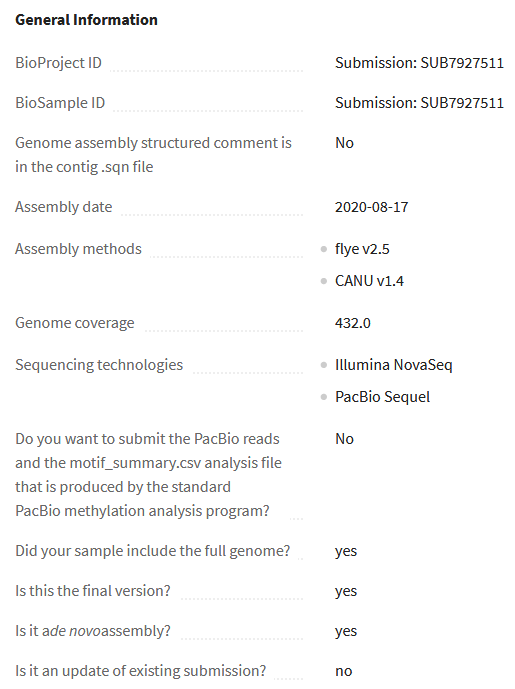This screenshot has width=515, height=689.
Task: Select the genome coverage value 432.0
Action: 353,323
